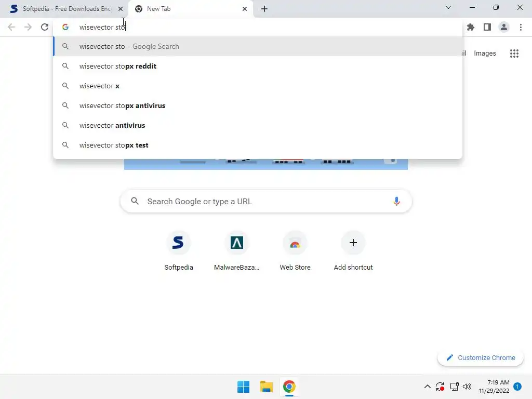Image resolution: width=532 pixels, height=399 pixels.
Task: Choose 'wisevector stopx test' suggestion
Action: (x=258, y=145)
